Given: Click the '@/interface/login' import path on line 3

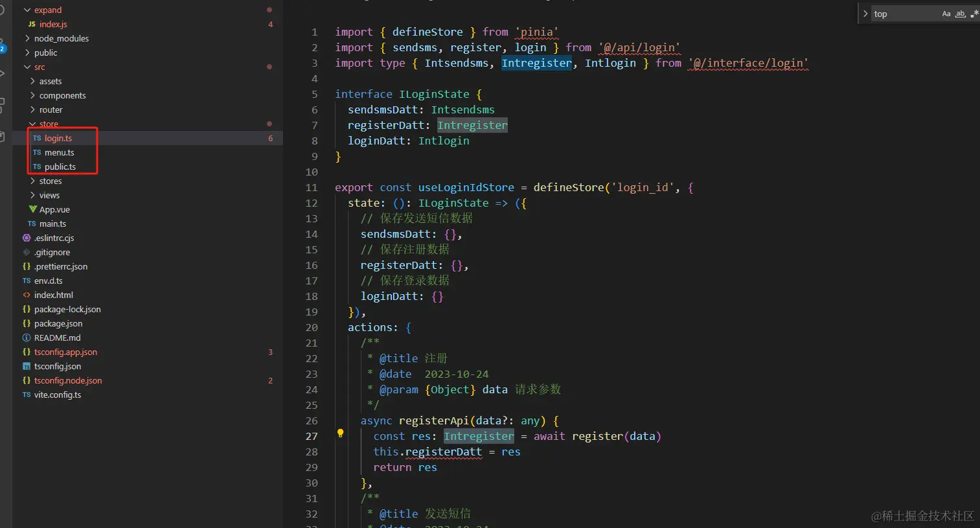Looking at the screenshot, I should tap(748, 63).
